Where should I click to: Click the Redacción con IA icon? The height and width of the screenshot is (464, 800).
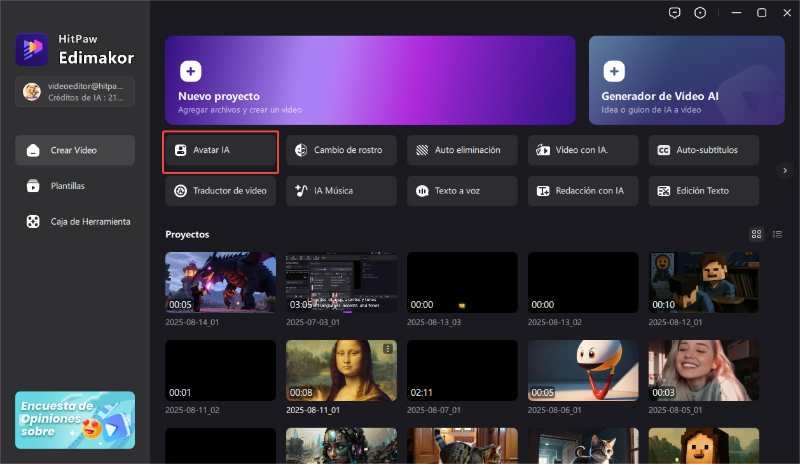pos(543,191)
